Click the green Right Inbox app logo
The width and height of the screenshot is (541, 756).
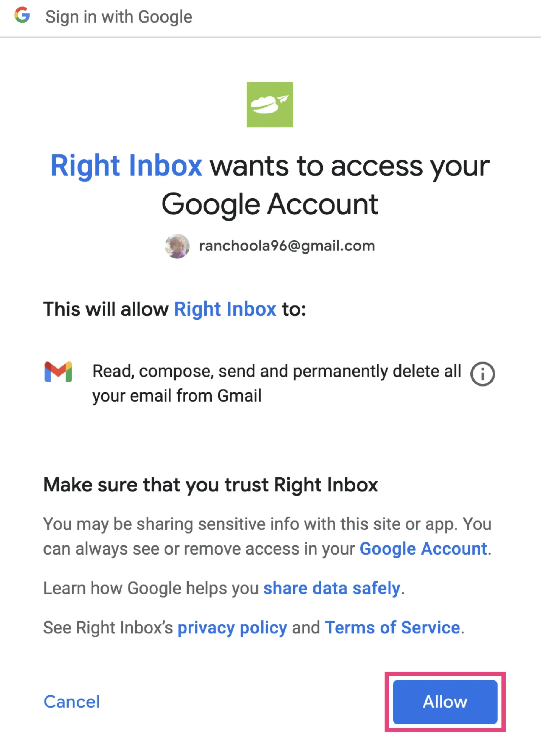pos(270,105)
